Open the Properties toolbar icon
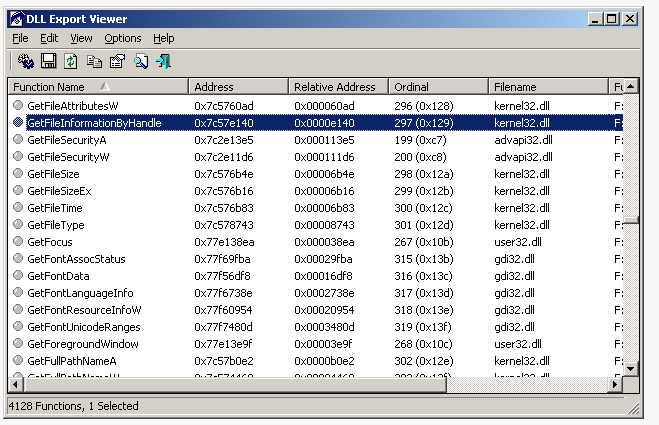This screenshot has height=425, width=659. (117, 61)
